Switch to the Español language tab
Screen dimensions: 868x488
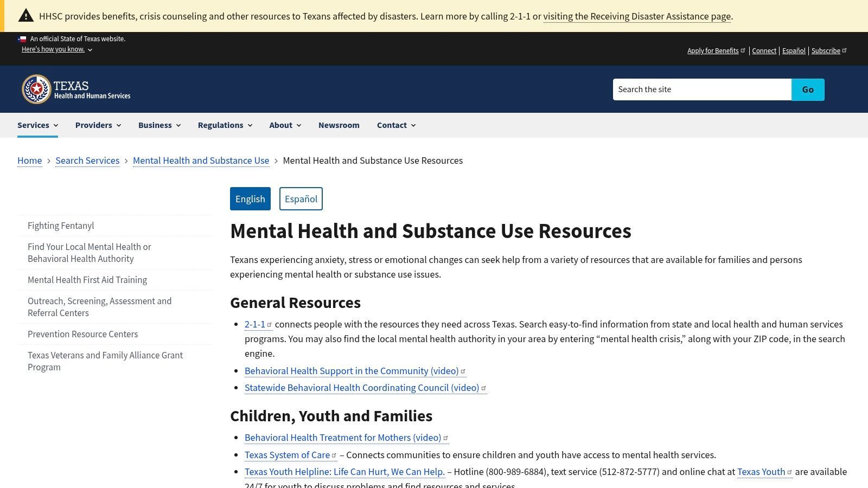pos(301,199)
